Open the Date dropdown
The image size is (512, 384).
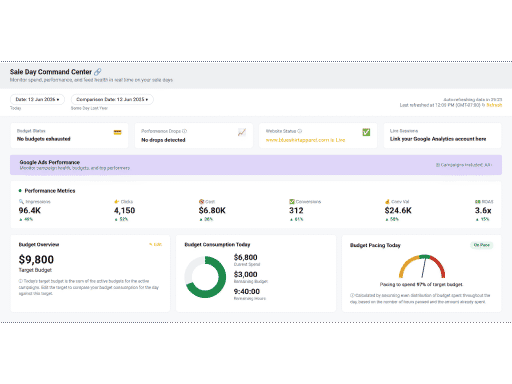37,99
